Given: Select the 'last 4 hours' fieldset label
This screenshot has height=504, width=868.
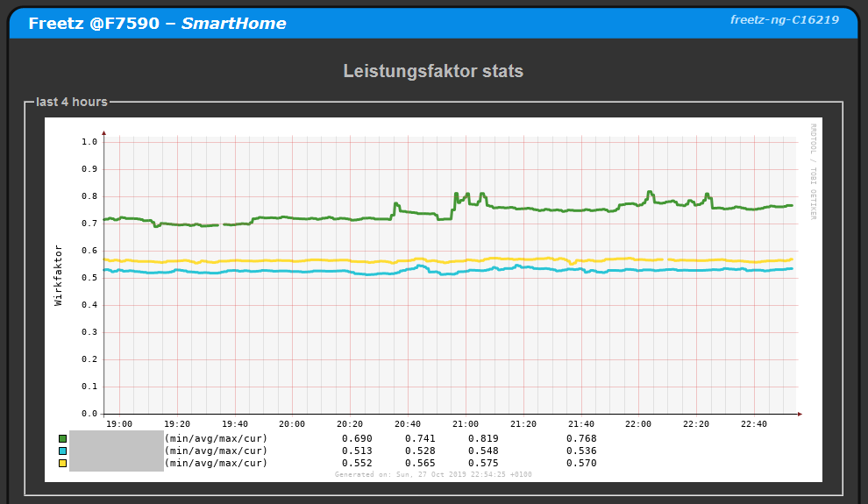Looking at the screenshot, I should (72, 102).
